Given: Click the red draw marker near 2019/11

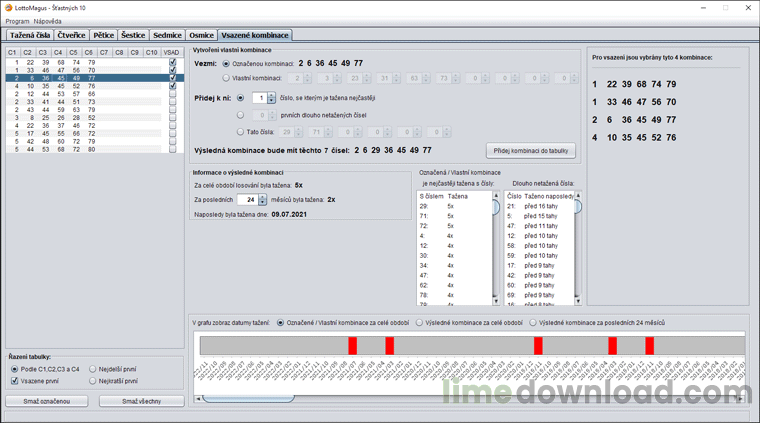Looking at the screenshot, I should click(538, 346).
